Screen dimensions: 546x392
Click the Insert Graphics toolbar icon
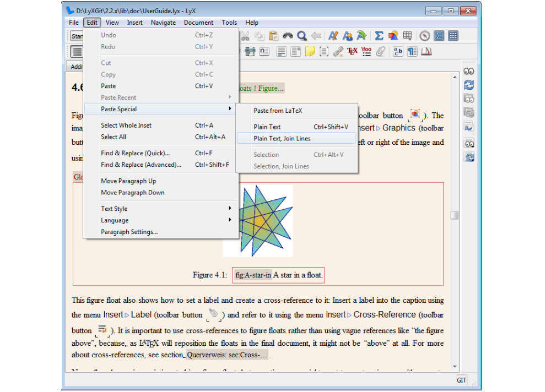[x=393, y=36]
